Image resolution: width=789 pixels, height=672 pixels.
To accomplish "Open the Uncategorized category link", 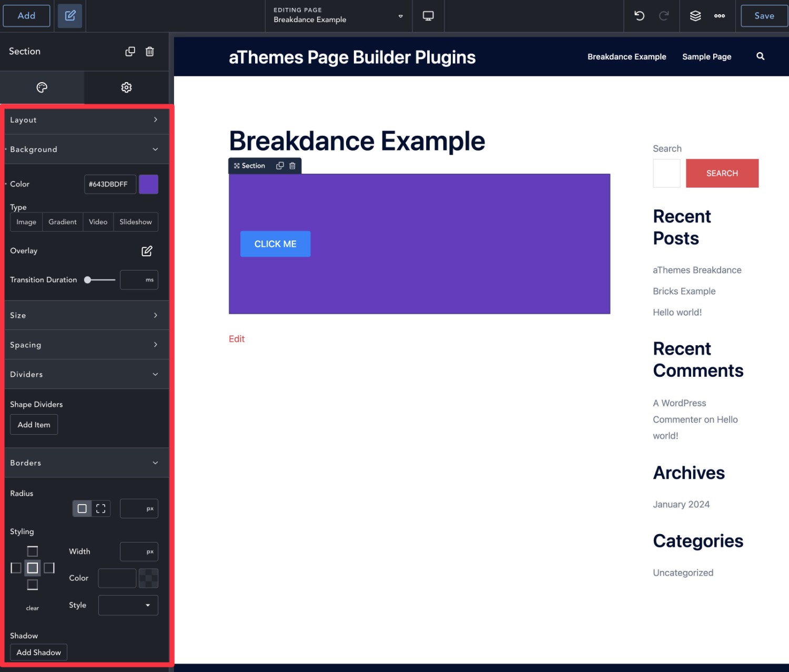I will 683,573.
